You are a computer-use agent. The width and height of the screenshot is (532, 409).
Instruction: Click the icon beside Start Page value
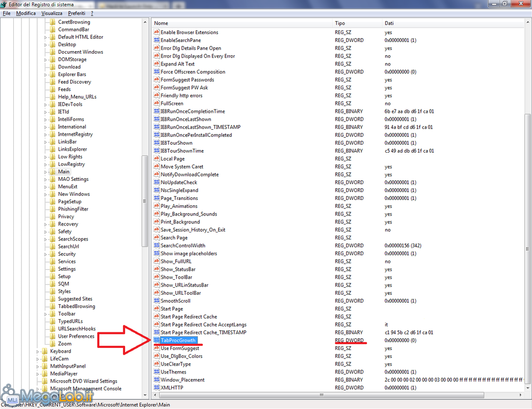click(156, 308)
